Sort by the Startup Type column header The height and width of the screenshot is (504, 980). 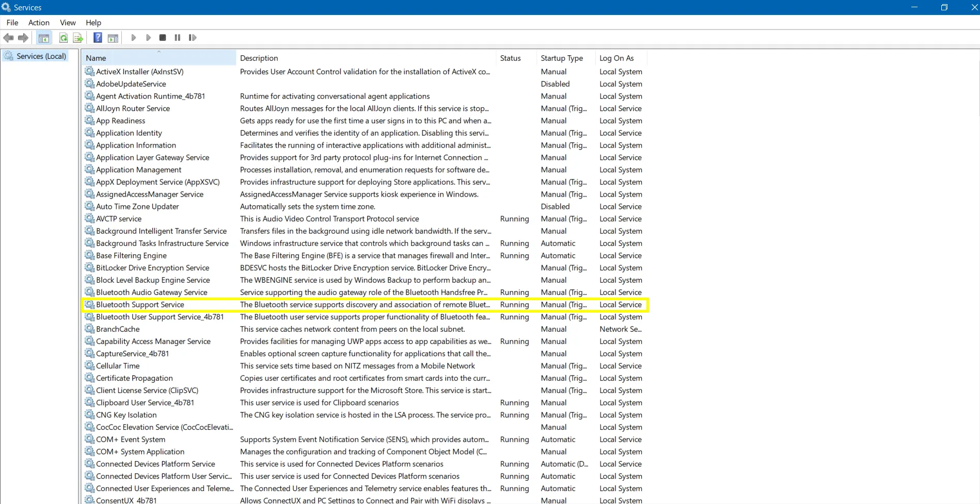click(566, 58)
